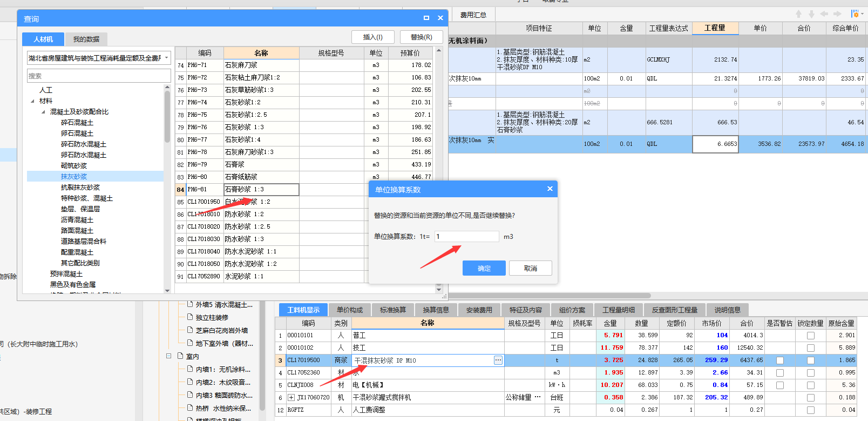Open the 费用汇总 tab
The width and height of the screenshot is (868, 421).
pyautogui.click(x=473, y=15)
